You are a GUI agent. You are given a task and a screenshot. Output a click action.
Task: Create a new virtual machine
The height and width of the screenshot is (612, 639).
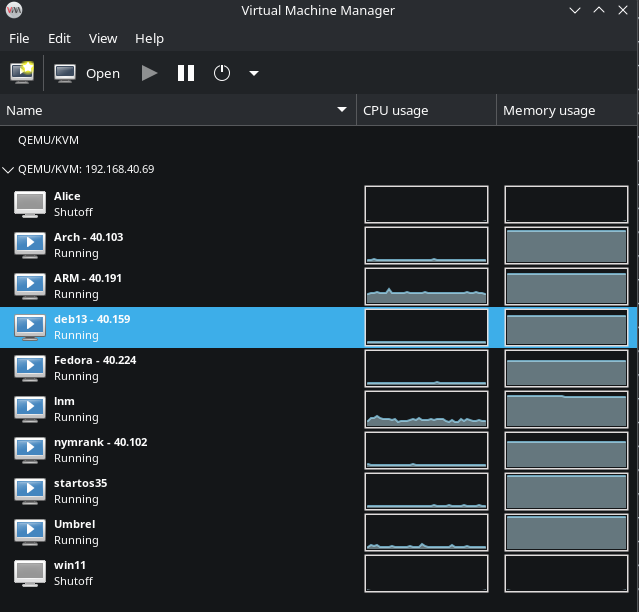(x=22, y=73)
